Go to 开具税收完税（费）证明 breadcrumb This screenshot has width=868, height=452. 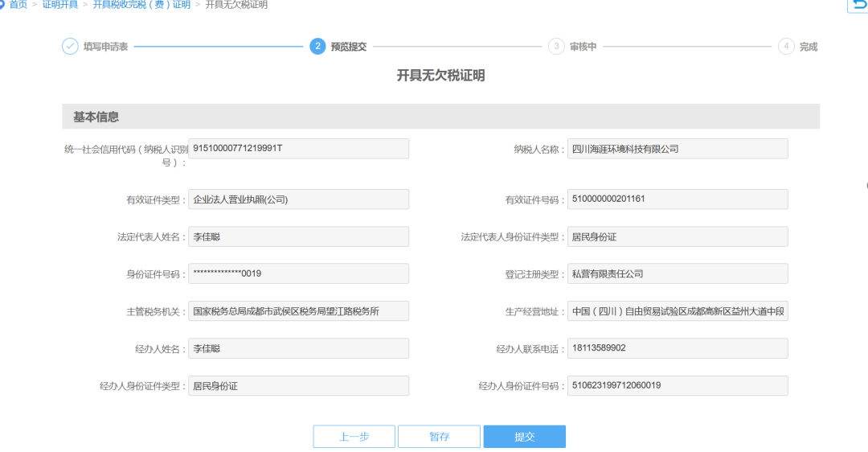[x=141, y=5]
